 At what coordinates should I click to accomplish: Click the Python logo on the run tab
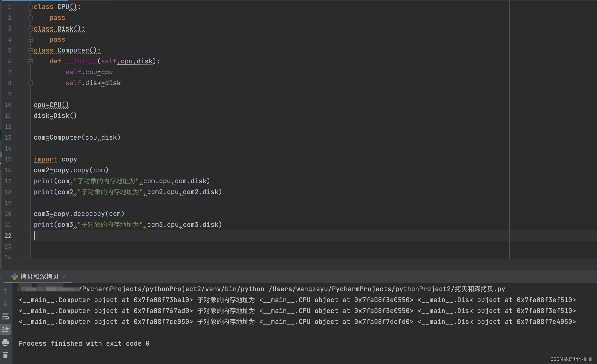coord(15,277)
